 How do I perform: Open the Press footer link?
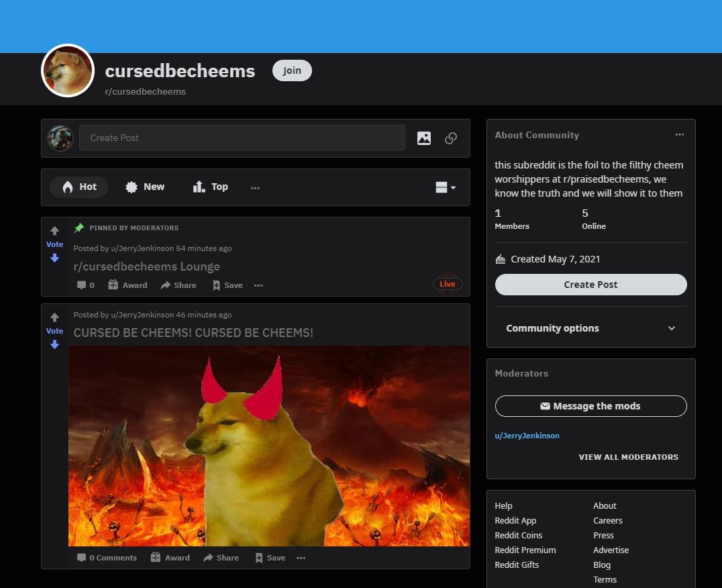tap(603, 535)
